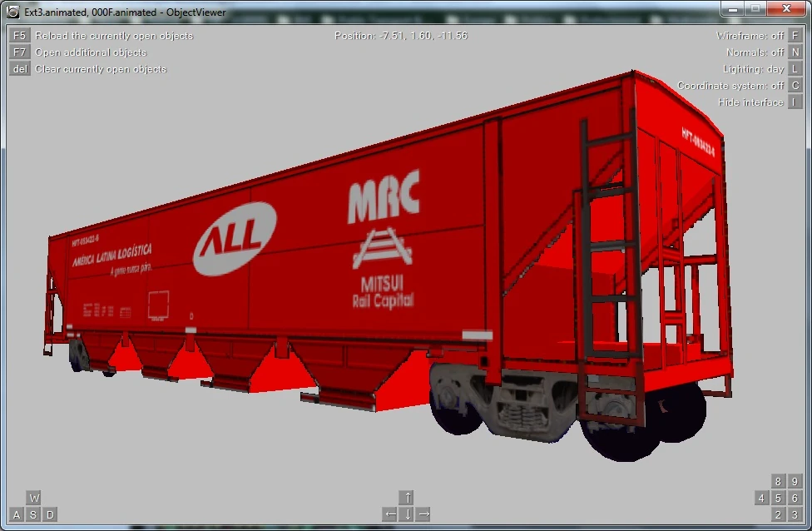Click the Position coordinates readout
Screen dimensions: 812x531
tap(401, 36)
